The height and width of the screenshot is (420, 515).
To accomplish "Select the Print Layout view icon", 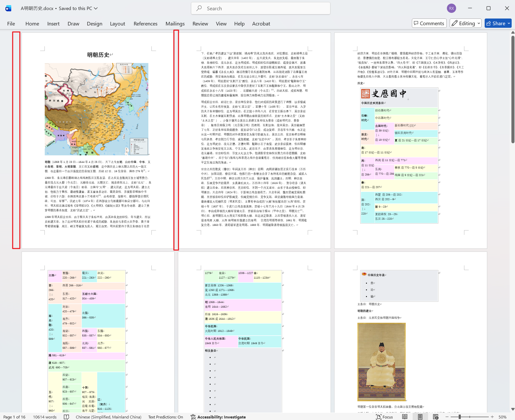I will click(x=420, y=417).
